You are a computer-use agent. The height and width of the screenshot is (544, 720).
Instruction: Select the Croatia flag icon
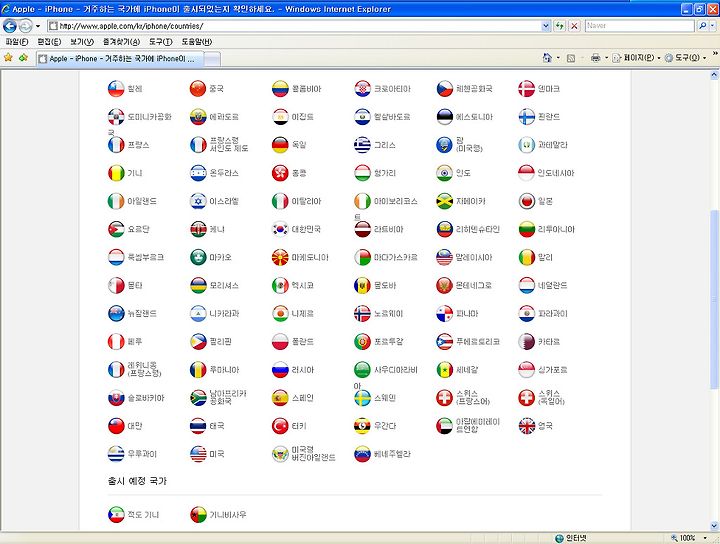[362, 89]
